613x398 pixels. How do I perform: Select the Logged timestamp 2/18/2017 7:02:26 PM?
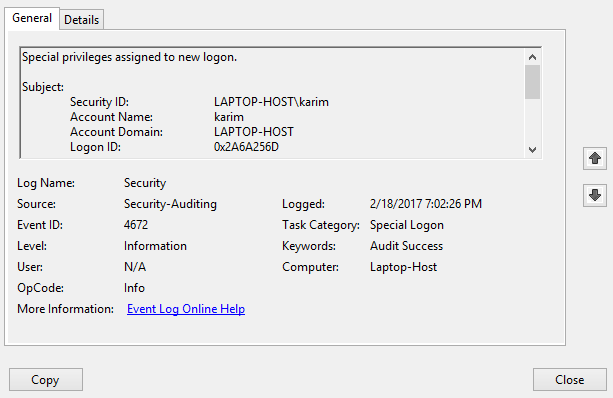coord(426,204)
